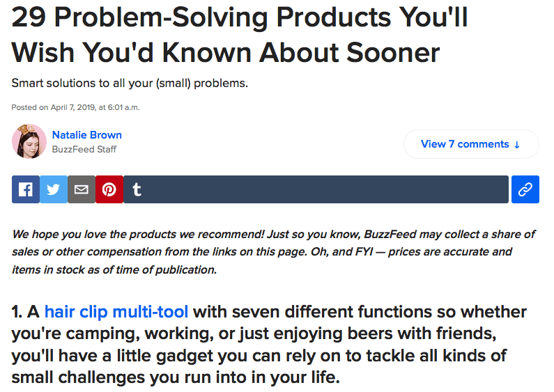Click the Smart solutions subtitle text
554x392 pixels.
pos(130,84)
